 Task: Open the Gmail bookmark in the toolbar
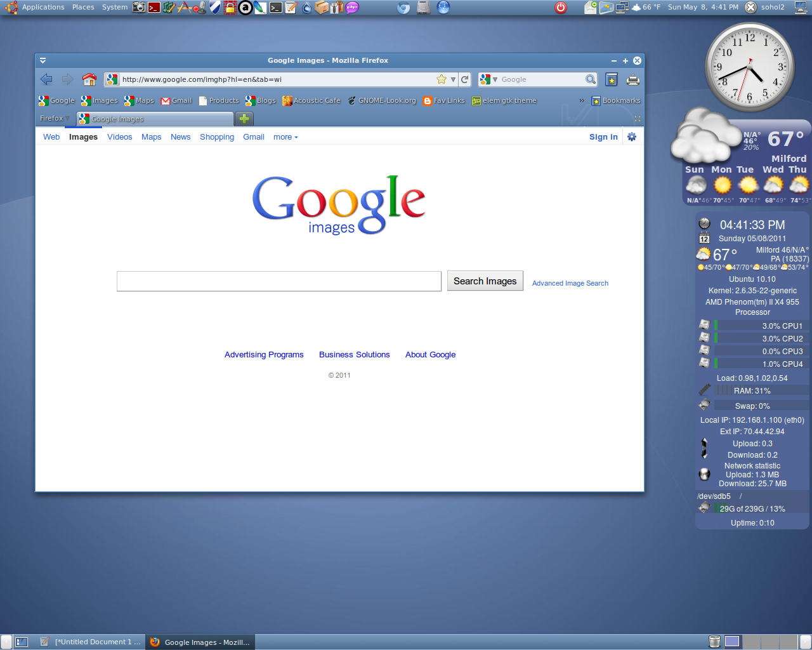(x=176, y=100)
